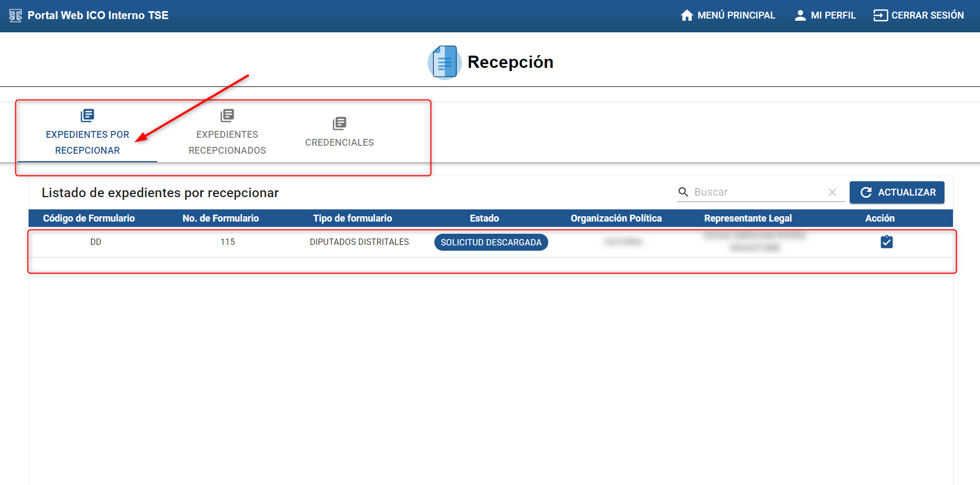Click the Estado column header
This screenshot has width=980, height=485.
coord(484,218)
